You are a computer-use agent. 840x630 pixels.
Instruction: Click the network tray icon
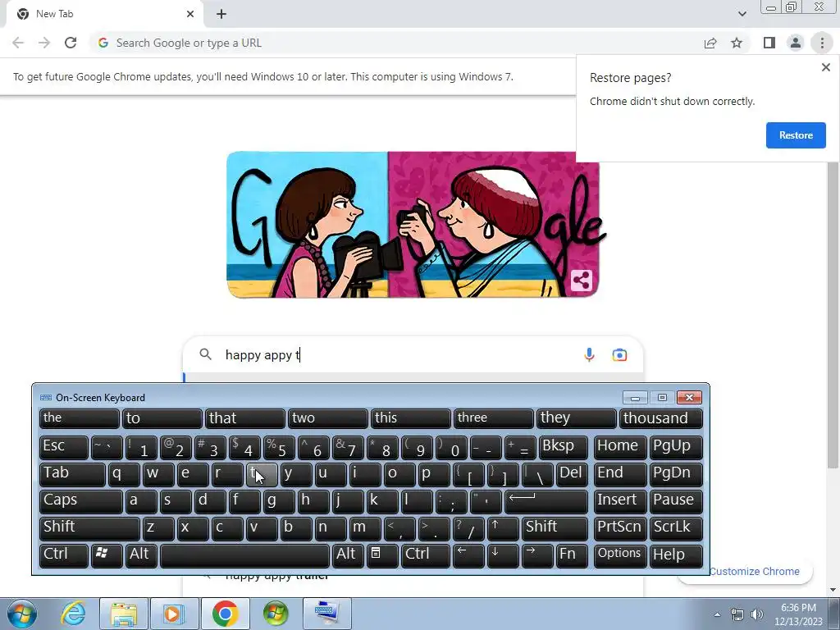pos(737,614)
